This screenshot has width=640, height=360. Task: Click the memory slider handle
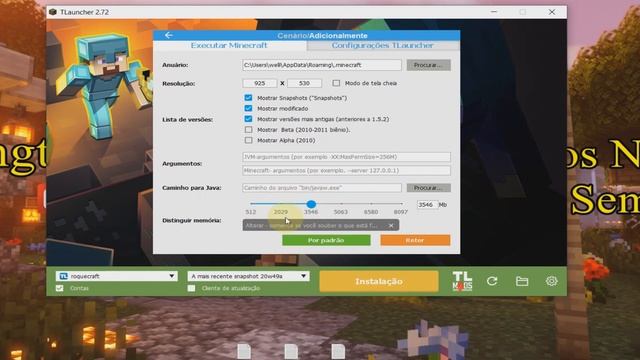(311, 204)
